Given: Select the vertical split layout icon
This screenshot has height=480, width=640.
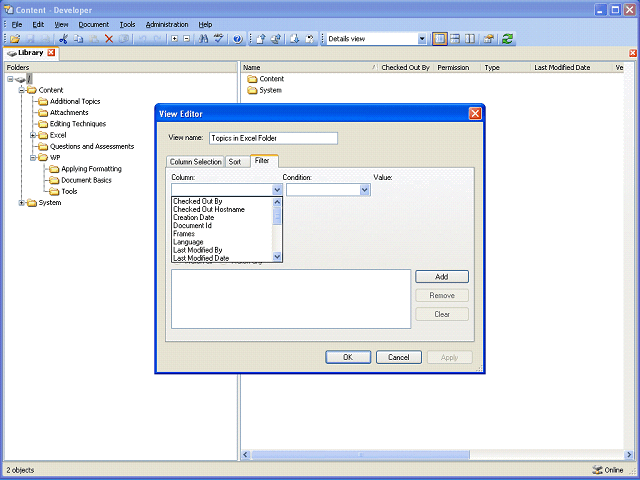Looking at the screenshot, I should pyautogui.click(x=470, y=39).
